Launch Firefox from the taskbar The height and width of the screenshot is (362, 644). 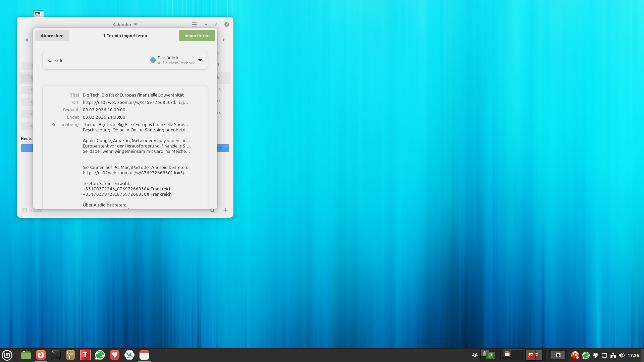pyautogui.click(x=41, y=355)
